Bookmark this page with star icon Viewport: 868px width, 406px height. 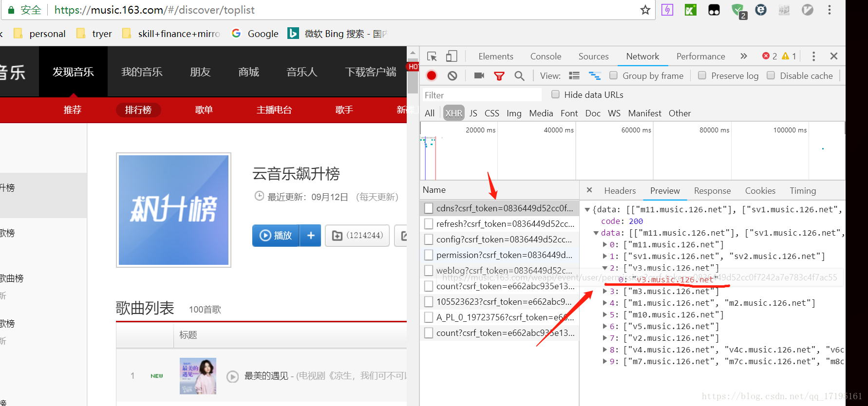tap(645, 10)
